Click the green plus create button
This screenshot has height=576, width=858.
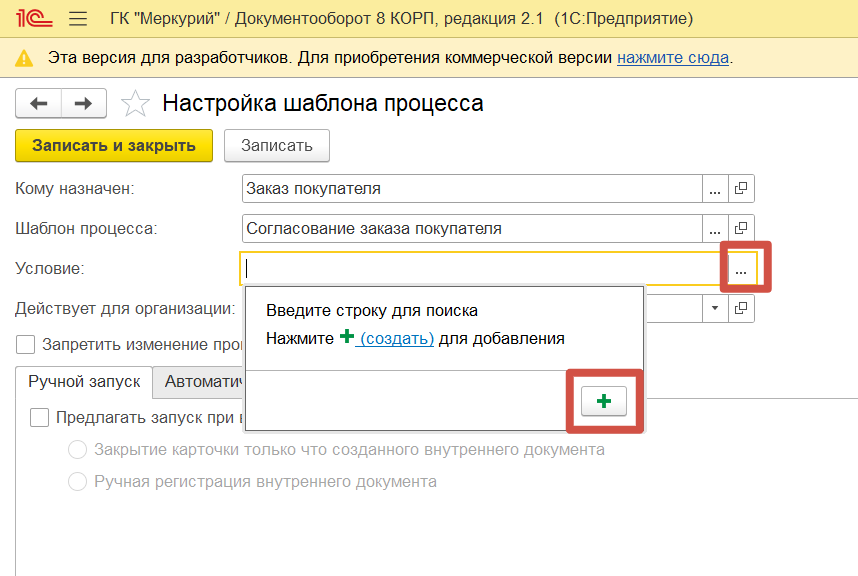603,401
